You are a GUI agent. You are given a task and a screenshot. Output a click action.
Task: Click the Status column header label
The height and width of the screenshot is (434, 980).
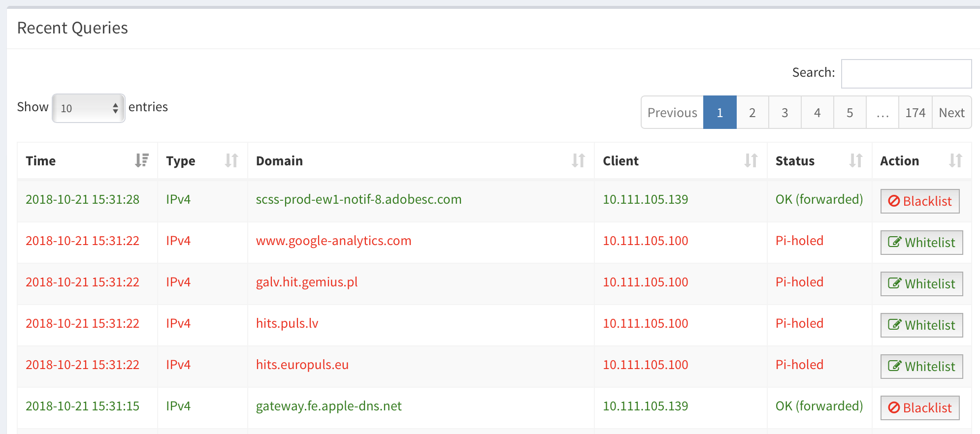795,161
